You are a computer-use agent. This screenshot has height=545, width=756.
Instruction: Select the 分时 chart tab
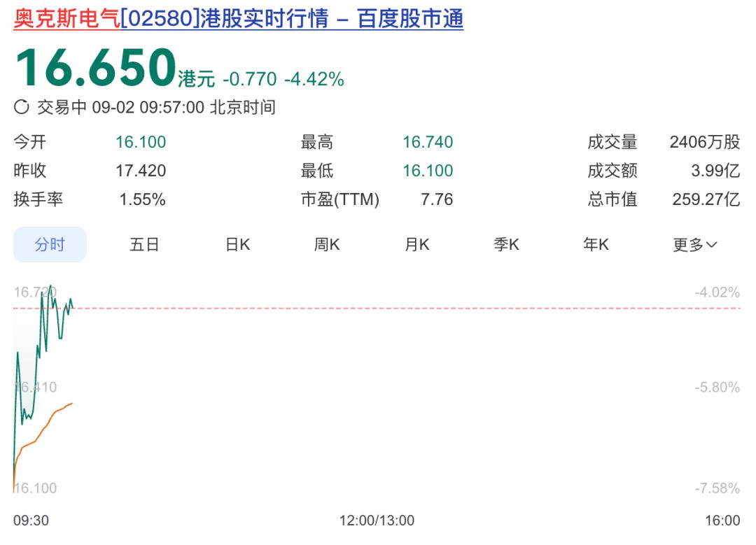tap(50, 244)
